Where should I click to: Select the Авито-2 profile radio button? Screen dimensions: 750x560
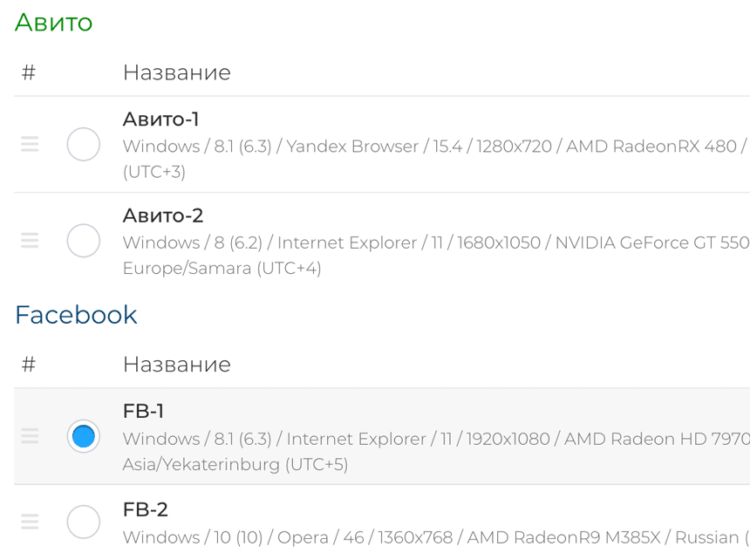pos(84,241)
